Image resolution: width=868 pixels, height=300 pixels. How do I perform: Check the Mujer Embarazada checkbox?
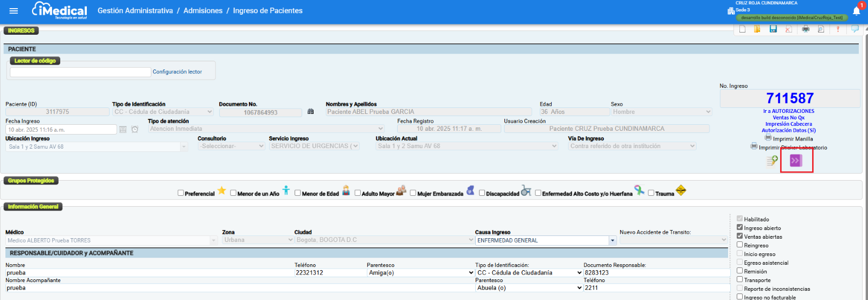click(413, 193)
